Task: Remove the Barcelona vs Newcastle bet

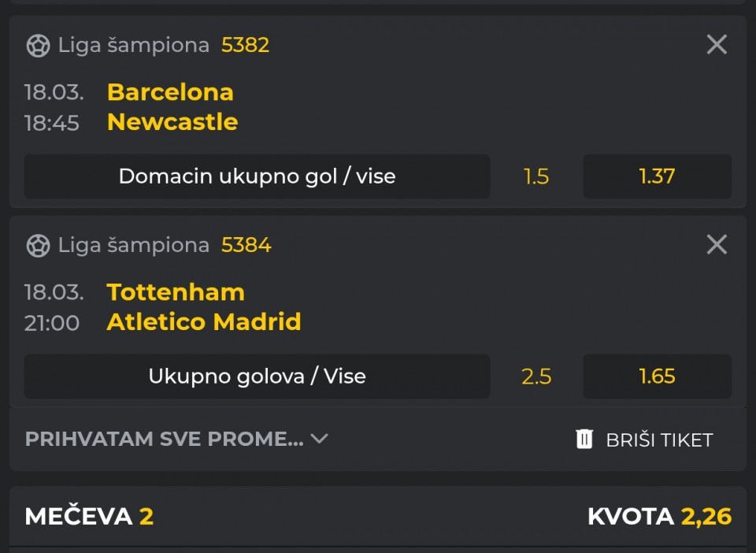Action: [x=717, y=45]
